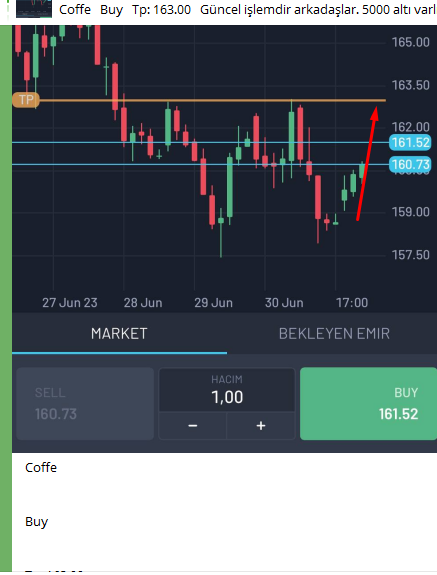Viewport: 437px width, 575px height.
Task: Click the 17:00 time label
Action: click(352, 303)
